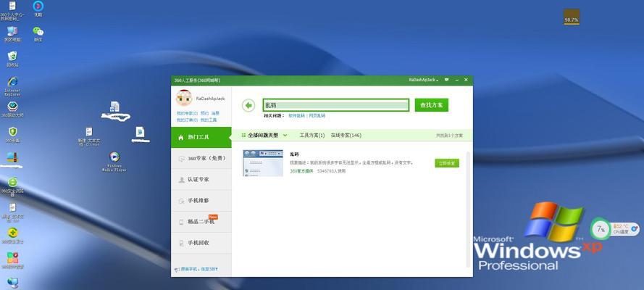The image size is (644, 290).
Task: Select 我的电脑 desktop icon
Action: 12,34
